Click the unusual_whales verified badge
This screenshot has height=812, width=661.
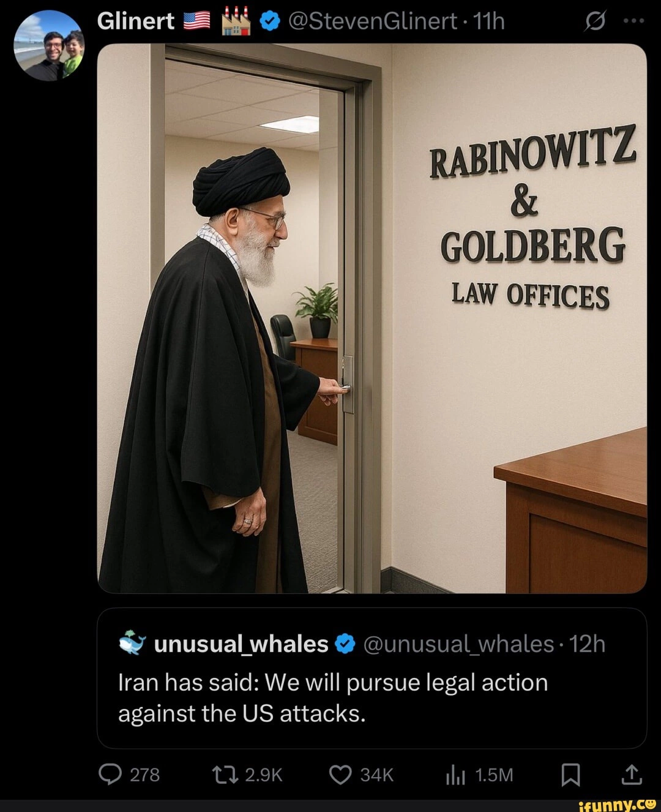346,644
